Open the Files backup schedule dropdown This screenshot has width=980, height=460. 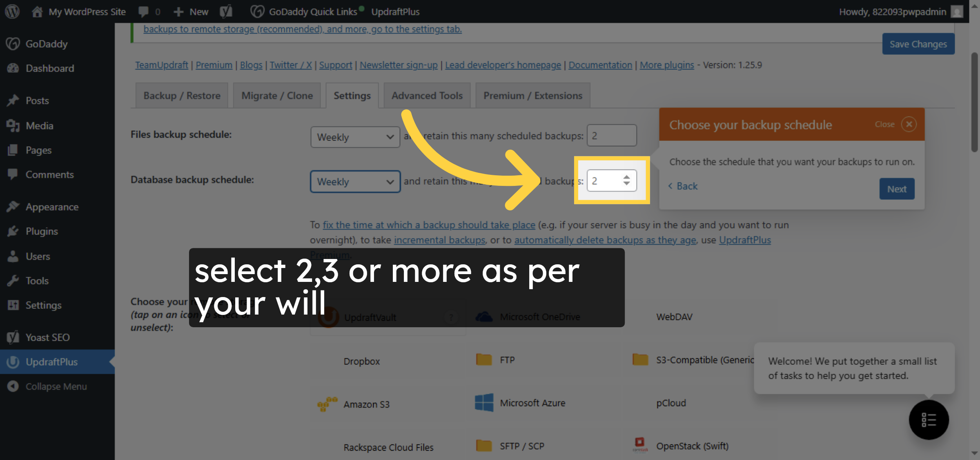tap(354, 137)
